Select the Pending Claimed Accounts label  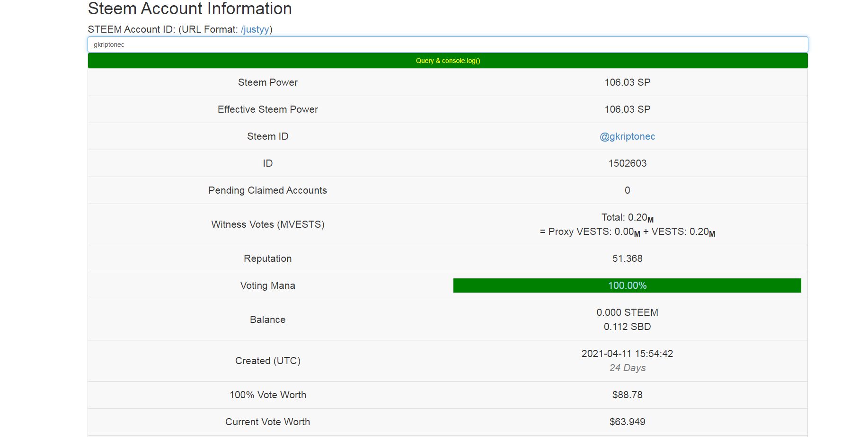pyautogui.click(x=268, y=190)
